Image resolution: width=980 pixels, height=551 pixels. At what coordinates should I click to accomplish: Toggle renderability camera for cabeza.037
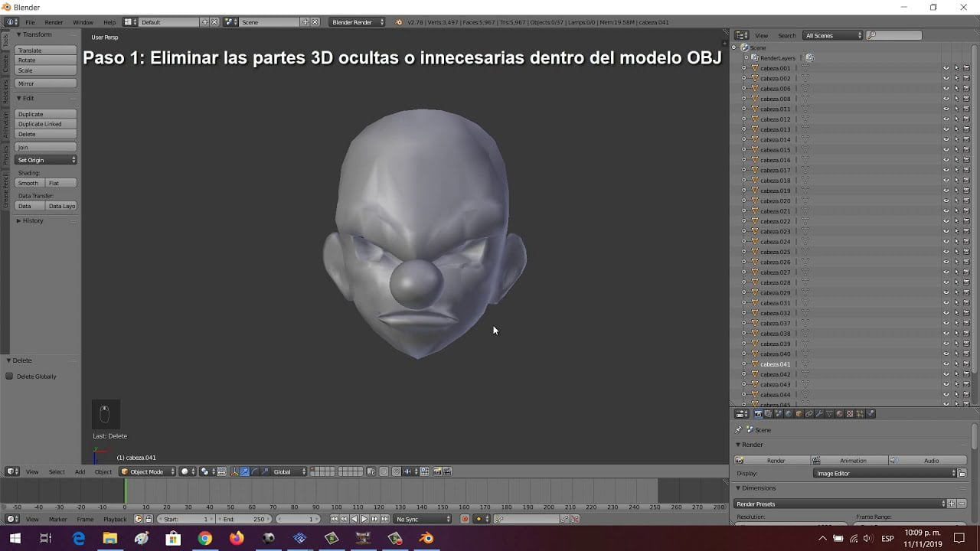966,323
